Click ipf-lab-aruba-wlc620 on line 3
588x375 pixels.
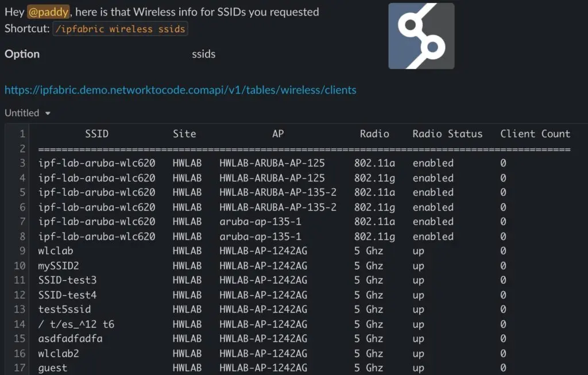click(x=96, y=163)
